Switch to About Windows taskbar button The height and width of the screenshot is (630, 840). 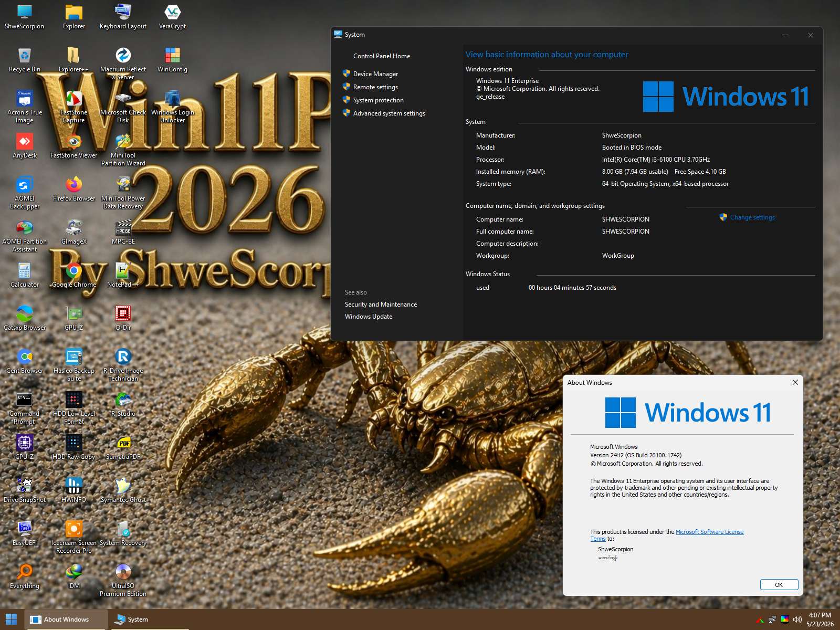click(x=67, y=619)
